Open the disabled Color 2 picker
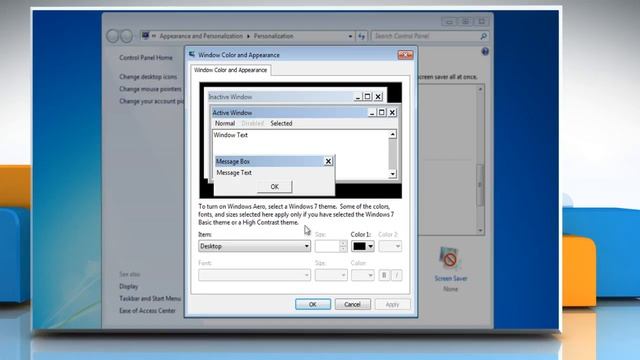Viewport: 640px width, 360px height. (x=390, y=246)
